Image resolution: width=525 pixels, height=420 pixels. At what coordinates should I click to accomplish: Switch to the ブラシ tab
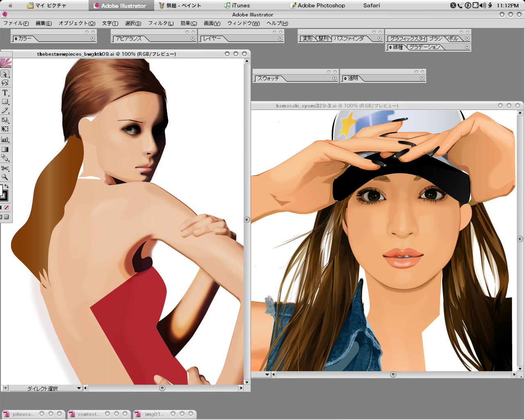click(436, 39)
